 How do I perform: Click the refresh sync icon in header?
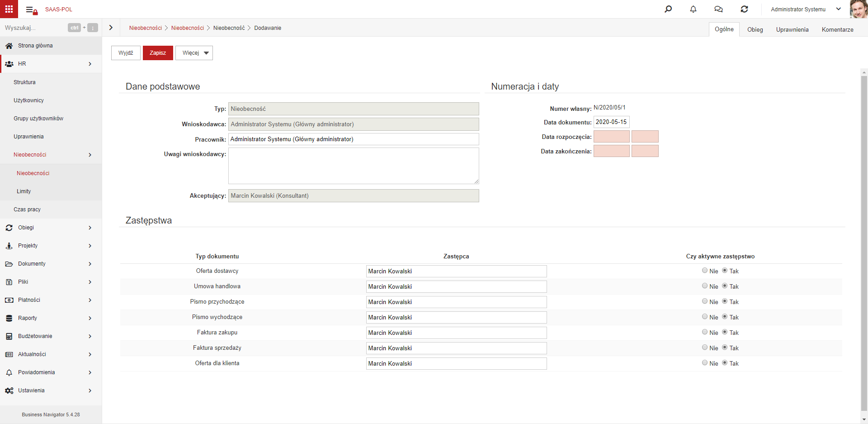tap(744, 9)
